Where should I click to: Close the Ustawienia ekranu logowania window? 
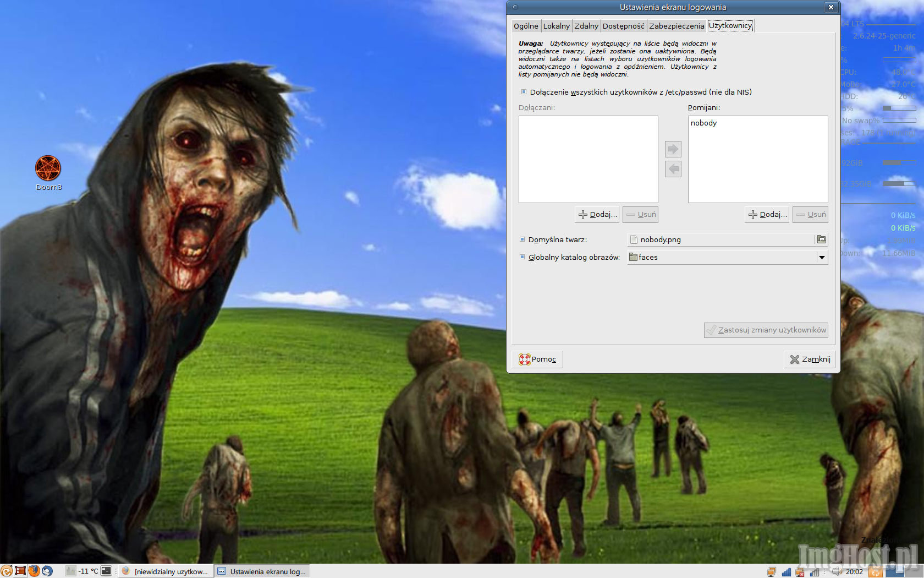tap(831, 7)
